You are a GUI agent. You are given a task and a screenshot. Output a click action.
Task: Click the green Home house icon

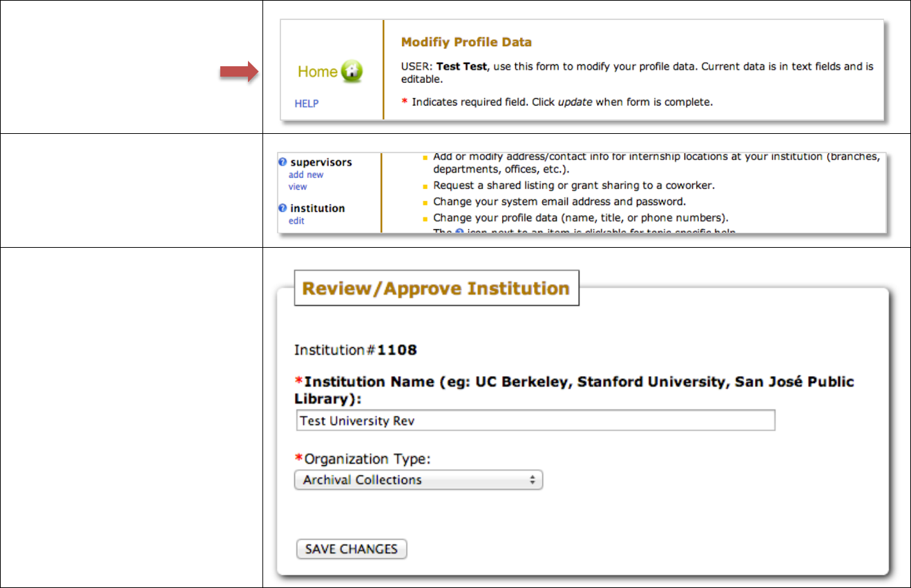coord(352,72)
